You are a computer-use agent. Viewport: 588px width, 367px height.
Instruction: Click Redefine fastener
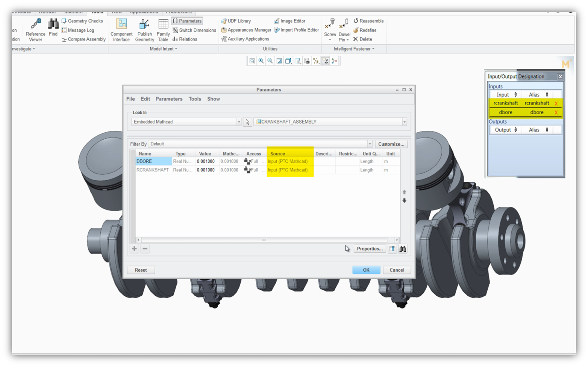[x=364, y=30]
